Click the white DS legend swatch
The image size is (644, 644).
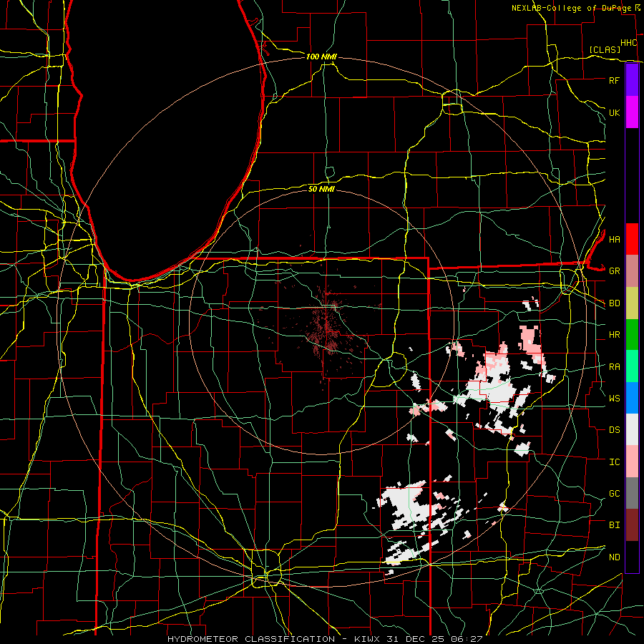click(632, 429)
